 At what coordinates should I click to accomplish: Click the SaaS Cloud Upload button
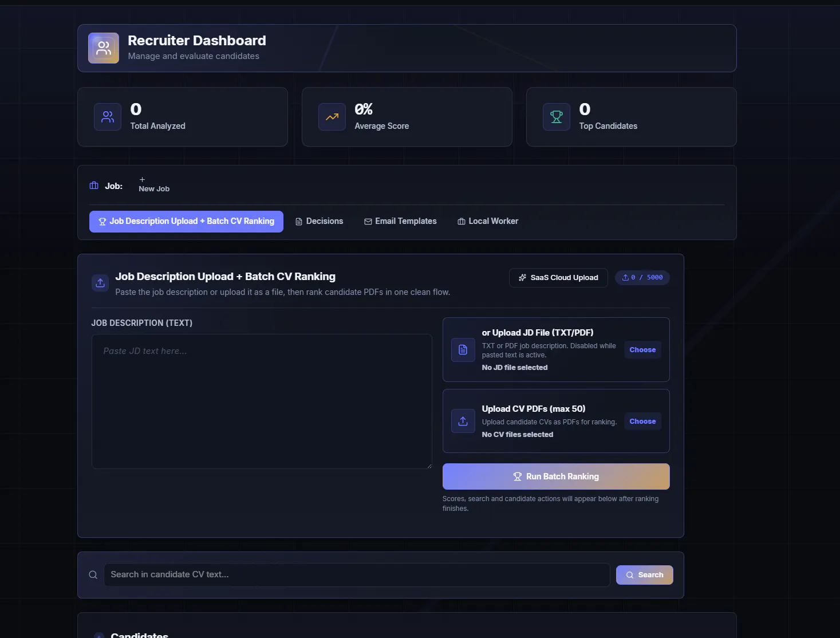[558, 278]
